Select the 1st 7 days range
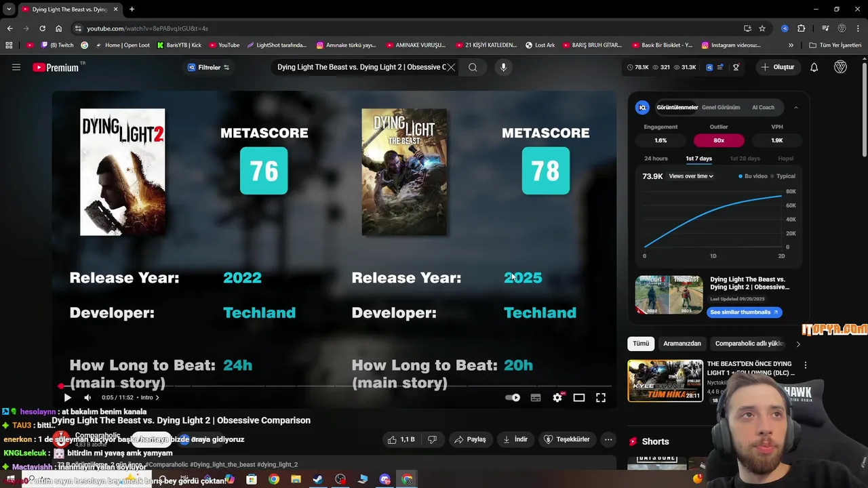868x488 pixels. coord(698,159)
